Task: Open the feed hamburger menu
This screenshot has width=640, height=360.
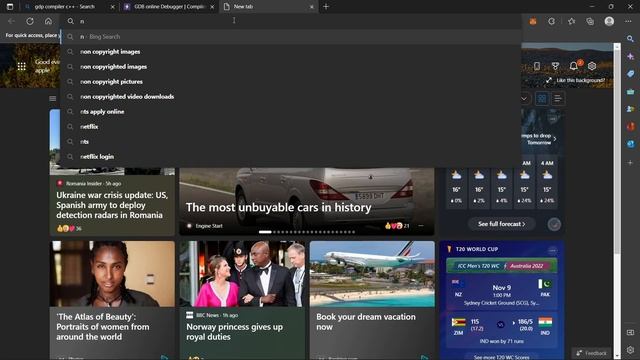Action: pos(53,98)
